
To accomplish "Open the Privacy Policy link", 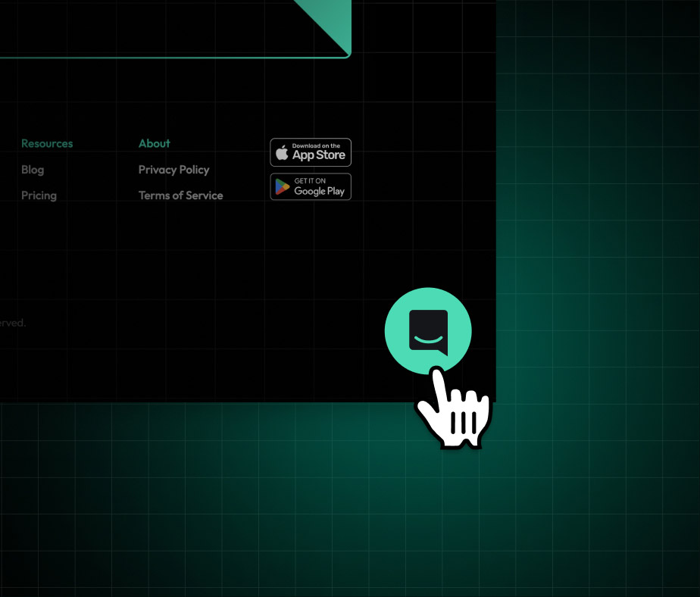I will click(173, 170).
